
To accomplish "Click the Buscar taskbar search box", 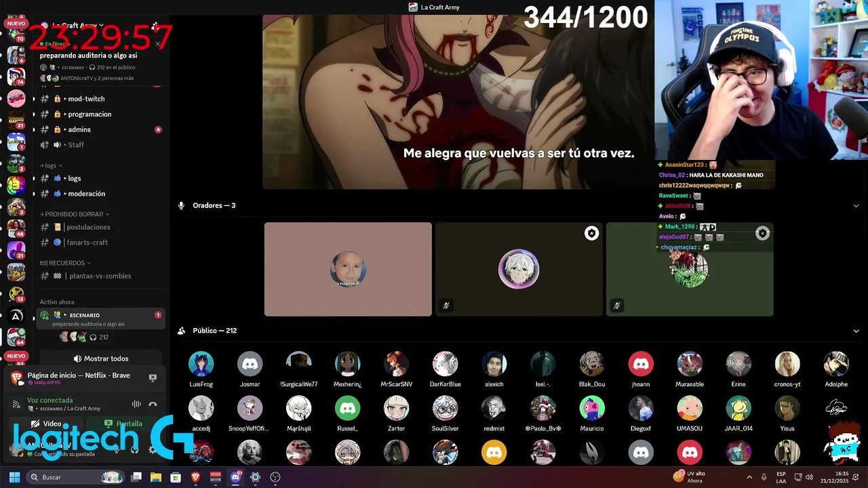I will [77, 477].
